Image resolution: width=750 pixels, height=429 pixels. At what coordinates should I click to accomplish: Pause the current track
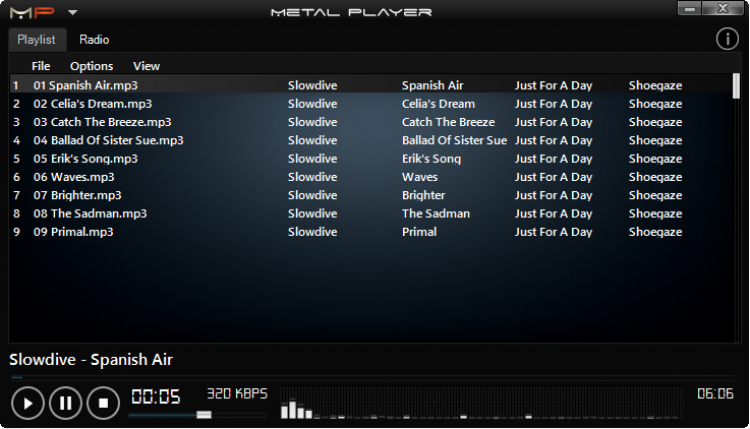pyautogui.click(x=66, y=403)
